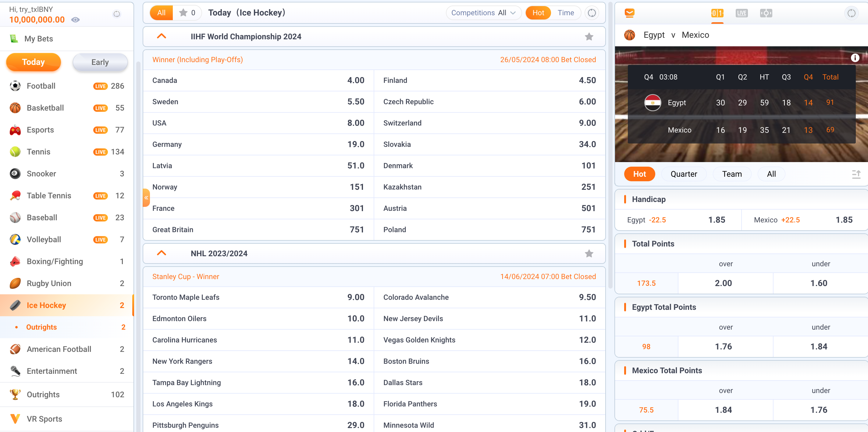This screenshot has width=868, height=432.
Task: Collapse the sidebar with the double-arrow handle
Action: pyautogui.click(x=146, y=198)
